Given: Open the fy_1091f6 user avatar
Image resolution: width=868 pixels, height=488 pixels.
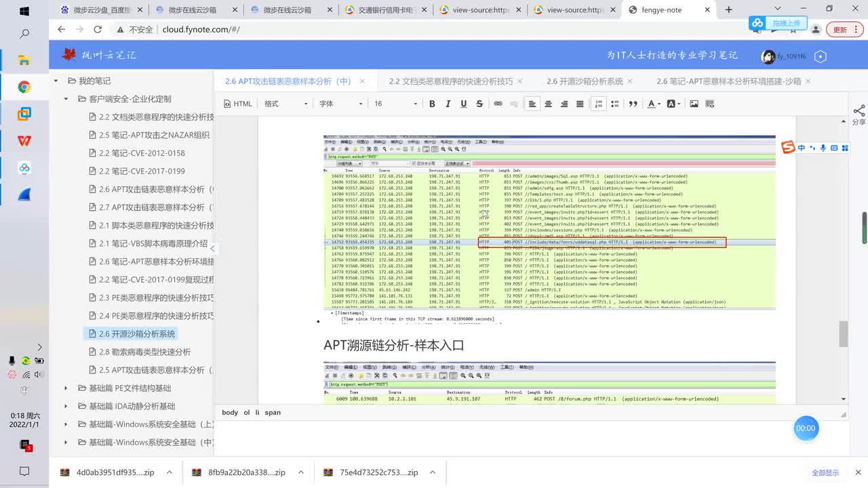Looking at the screenshot, I should [768, 57].
